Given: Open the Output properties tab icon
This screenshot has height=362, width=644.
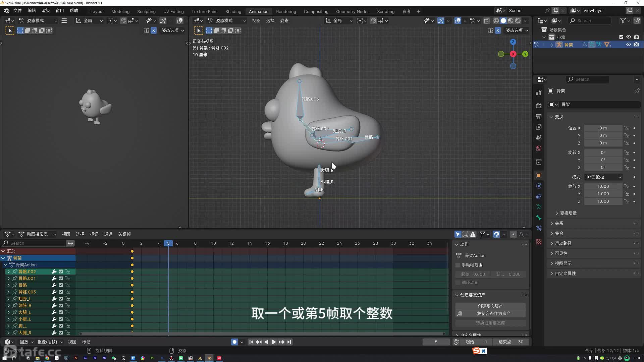Looking at the screenshot, I should [x=539, y=116].
